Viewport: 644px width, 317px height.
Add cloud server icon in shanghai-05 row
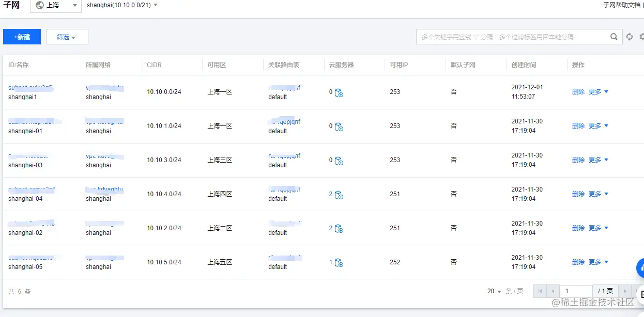(x=339, y=263)
